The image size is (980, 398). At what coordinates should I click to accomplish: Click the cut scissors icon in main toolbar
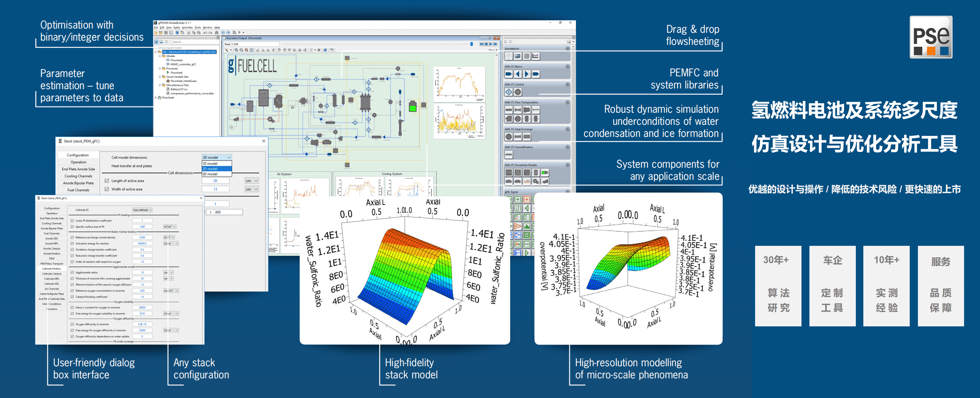coord(189,33)
